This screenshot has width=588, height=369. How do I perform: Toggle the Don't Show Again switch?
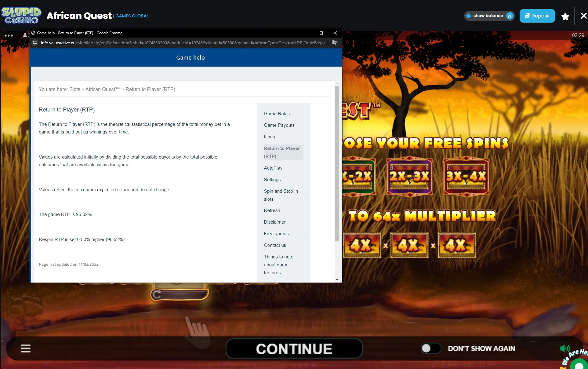coord(431,348)
